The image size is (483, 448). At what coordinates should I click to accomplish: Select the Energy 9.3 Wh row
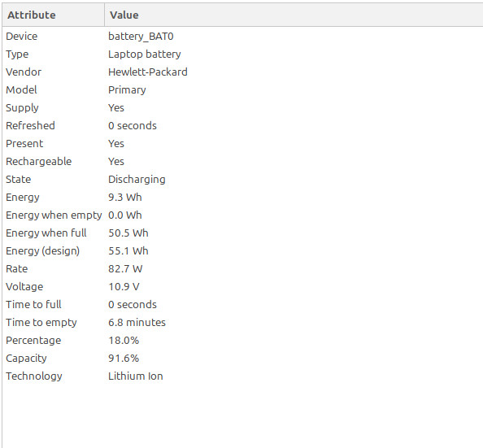(x=243, y=197)
